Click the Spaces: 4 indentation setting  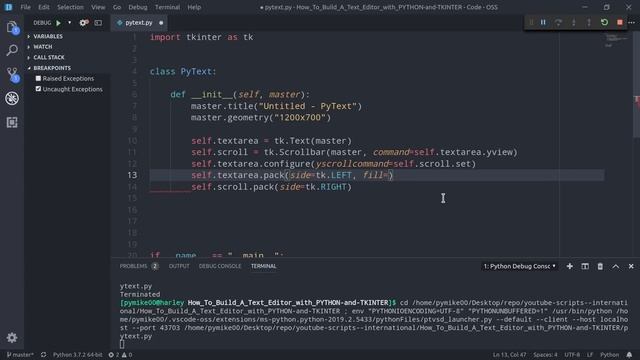tap(545, 355)
